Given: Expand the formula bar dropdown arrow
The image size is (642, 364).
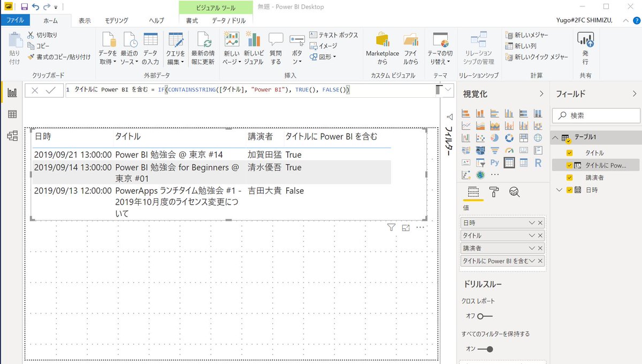Looking at the screenshot, I should click(448, 90).
